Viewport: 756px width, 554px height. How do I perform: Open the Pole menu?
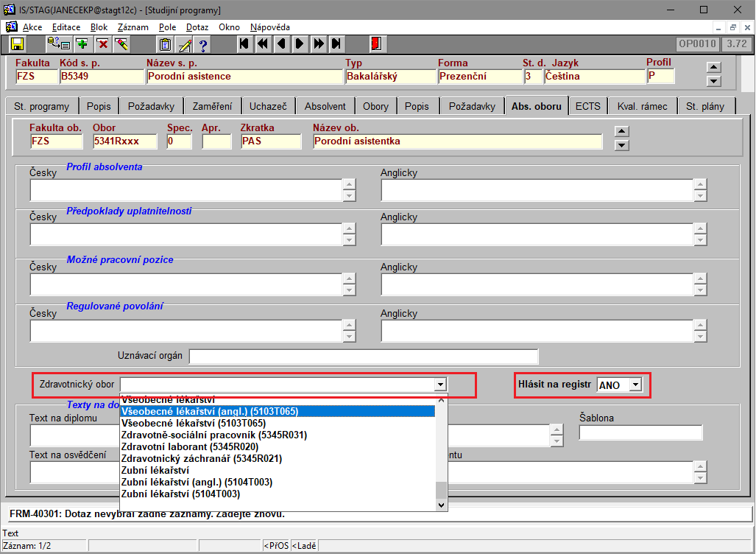tap(167, 27)
